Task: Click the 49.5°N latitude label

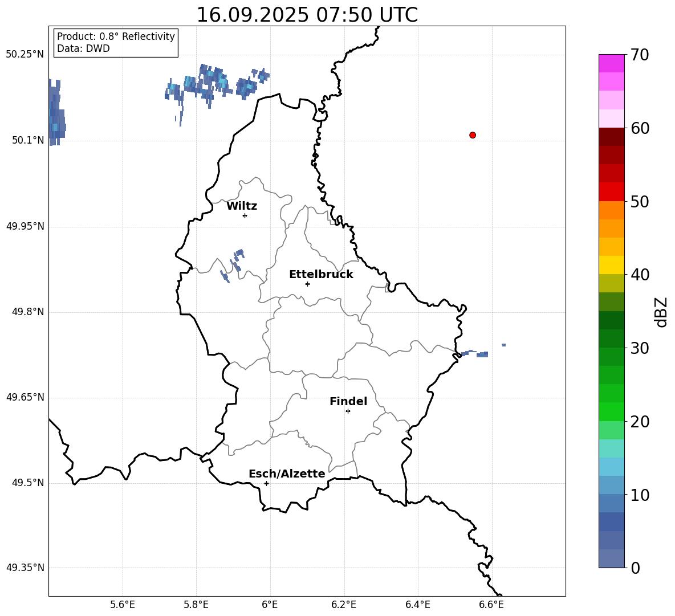Action: click(28, 483)
